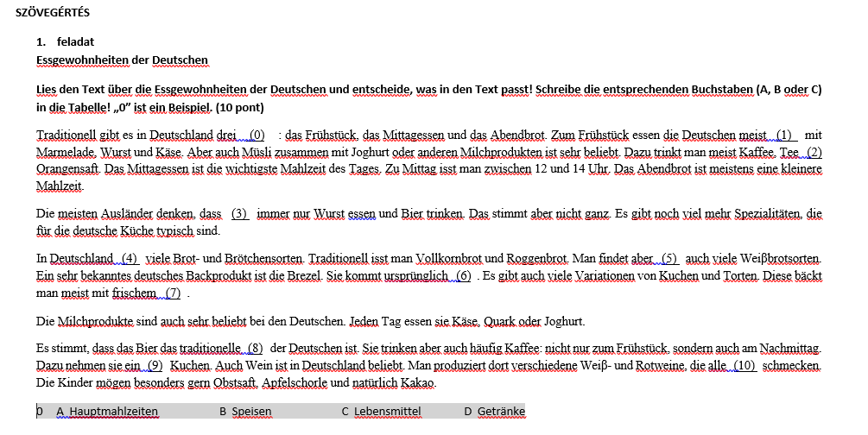Click blank (1) after 'die Deutschen meist'

[x=784, y=136]
